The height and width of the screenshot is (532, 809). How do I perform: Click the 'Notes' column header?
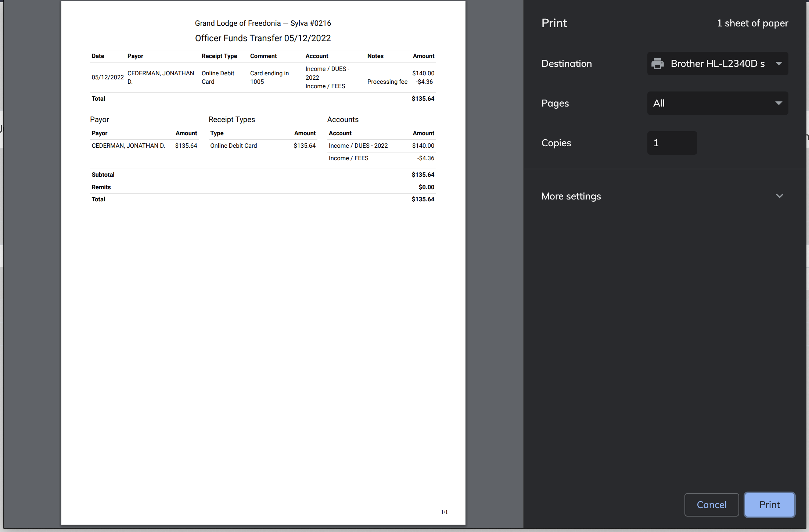(x=375, y=56)
